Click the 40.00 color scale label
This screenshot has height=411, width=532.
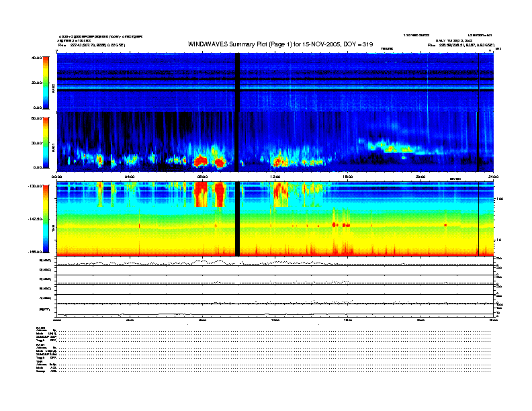tap(36, 58)
